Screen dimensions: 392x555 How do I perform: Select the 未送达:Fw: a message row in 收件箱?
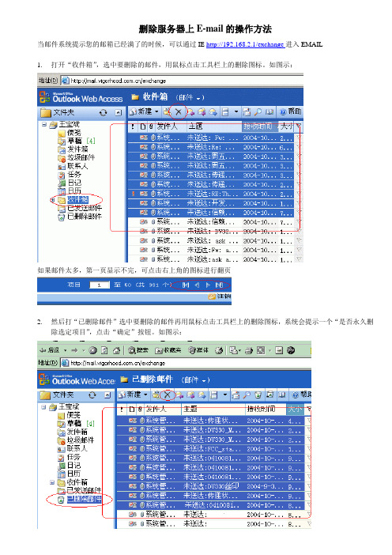(210, 250)
